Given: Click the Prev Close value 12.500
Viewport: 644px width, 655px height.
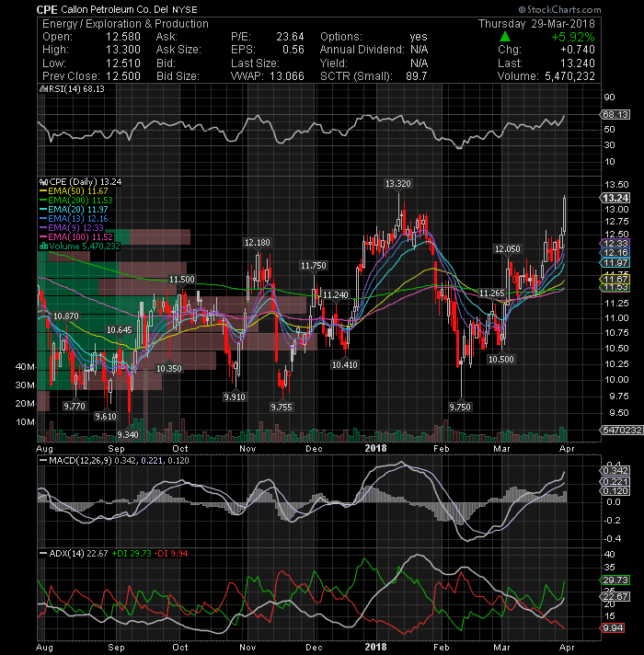Looking at the screenshot, I should tap(123, 76).
